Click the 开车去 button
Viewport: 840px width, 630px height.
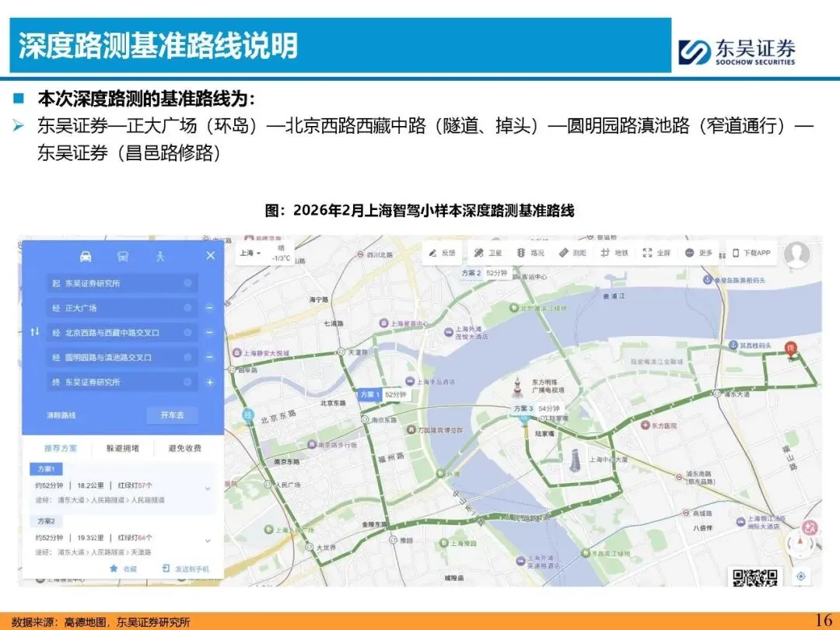tap(173, 415)
